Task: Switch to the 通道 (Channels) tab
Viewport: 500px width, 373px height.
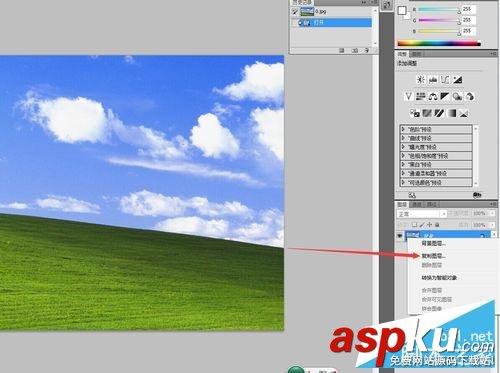Action: pos(417,204)
